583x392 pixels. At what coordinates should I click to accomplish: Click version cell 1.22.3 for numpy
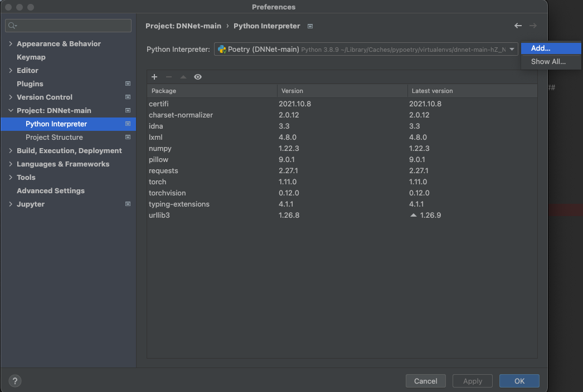[289, 148]
